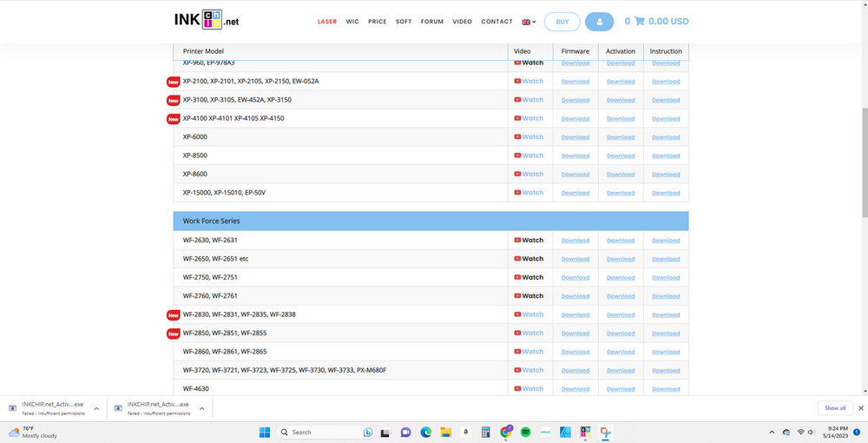
Task: Open Teams Chat from taskbar
Action: point(405,432)
